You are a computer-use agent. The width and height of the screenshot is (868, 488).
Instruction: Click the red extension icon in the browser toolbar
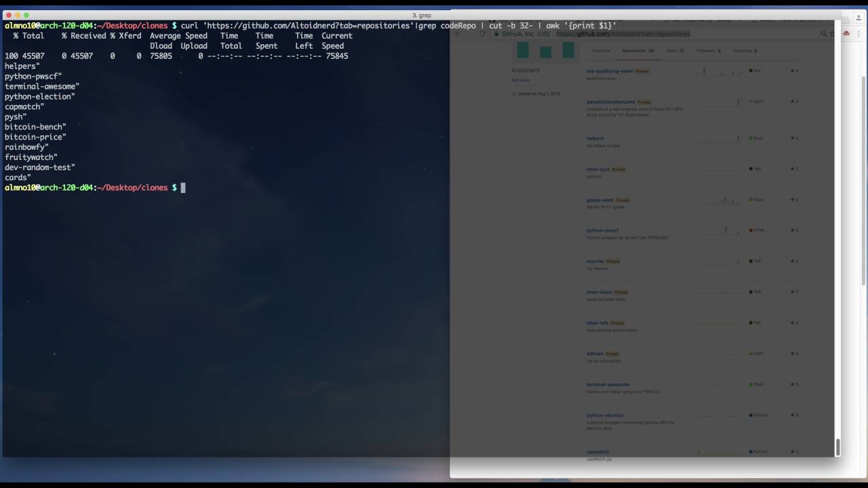pyautogui.click(x=846, y=33)
